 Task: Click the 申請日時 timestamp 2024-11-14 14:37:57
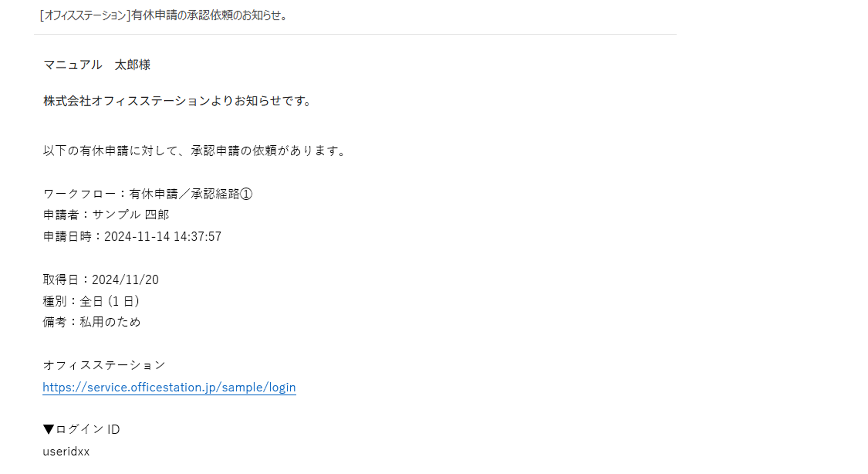163,237
